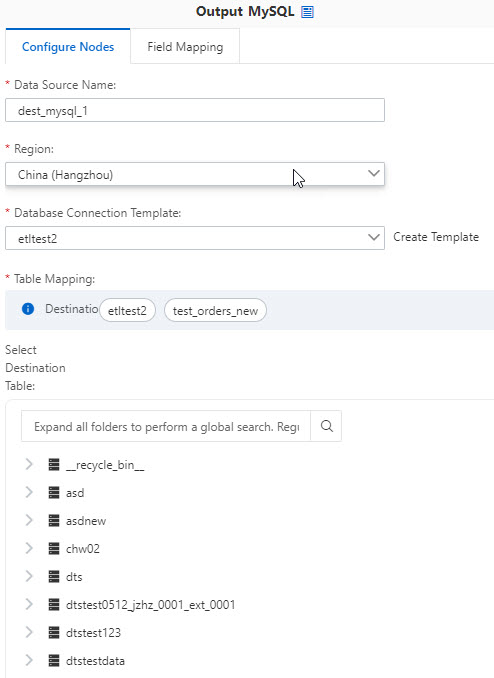Click the document icon beside Output MySQL title

(307, 12)
